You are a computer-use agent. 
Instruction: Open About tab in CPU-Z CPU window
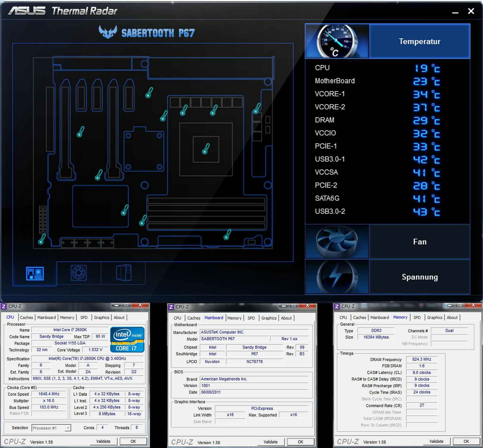(x=119, y=317)
